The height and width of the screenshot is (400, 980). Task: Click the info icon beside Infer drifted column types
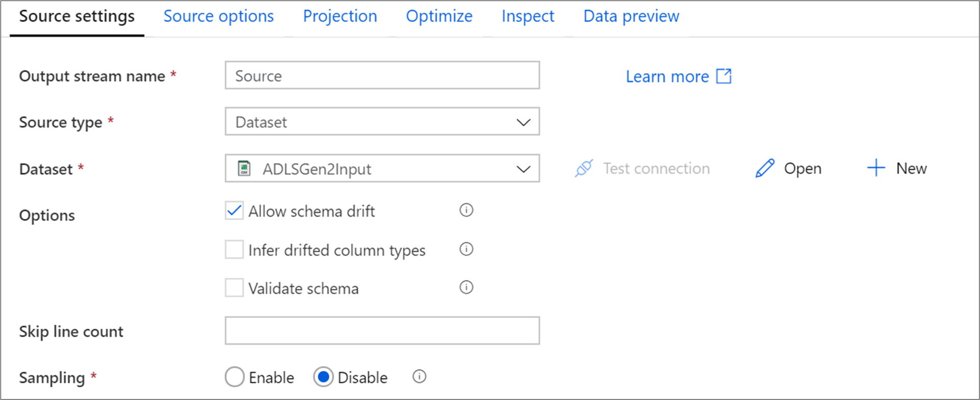466,249
